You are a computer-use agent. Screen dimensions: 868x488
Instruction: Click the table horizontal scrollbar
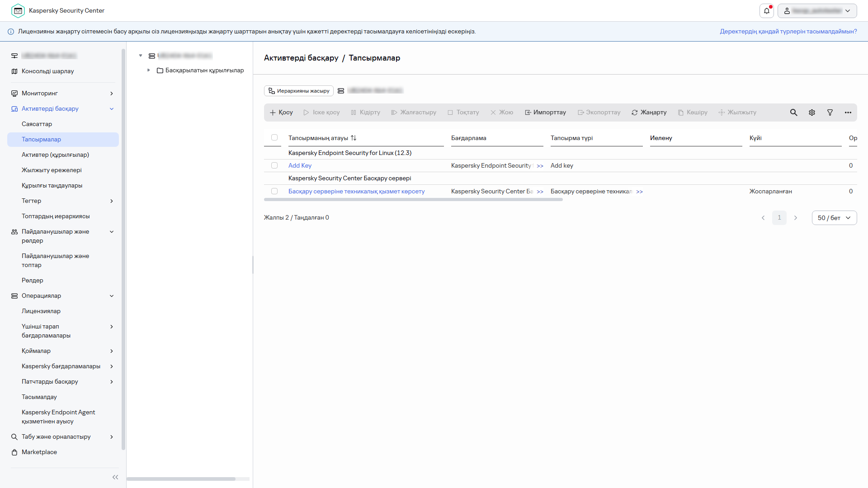pos(413,199)
